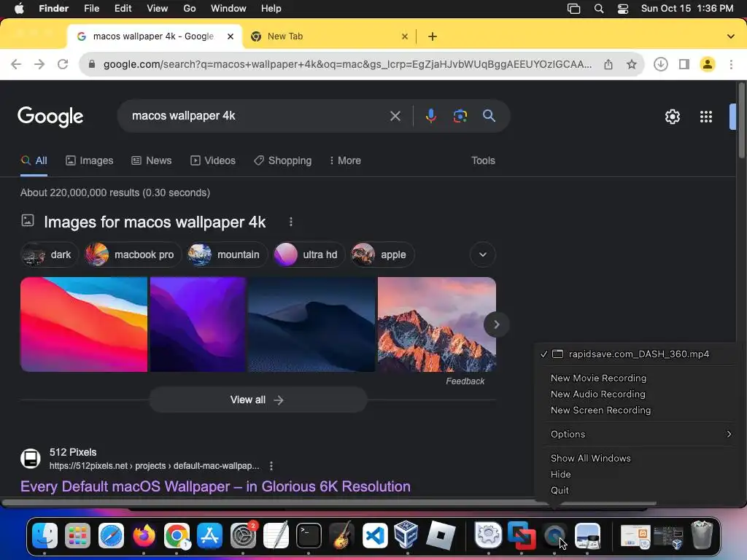This screenshot has height=560, width=747.
Task: Open Spotlight search in menu bar
Action: (x=599, y=9)
